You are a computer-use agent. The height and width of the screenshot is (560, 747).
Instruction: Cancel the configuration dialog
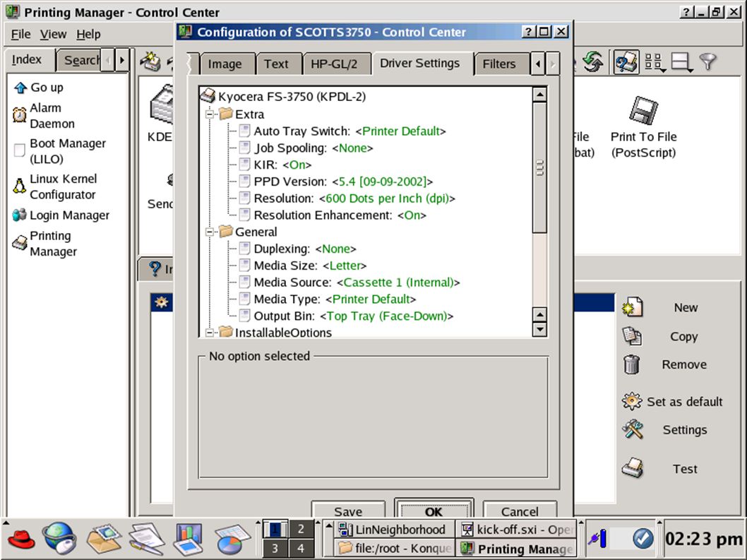520,511
